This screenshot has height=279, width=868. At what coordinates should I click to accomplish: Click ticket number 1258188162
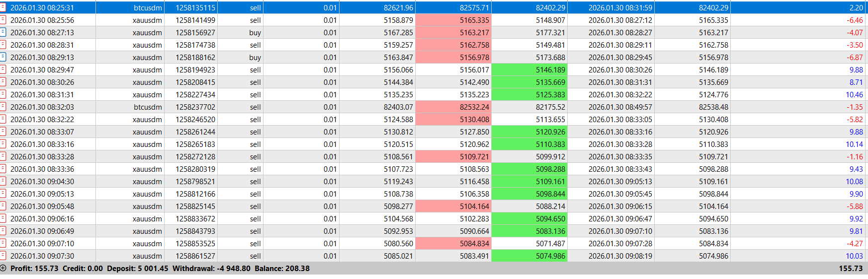pyautogui.click(x=195, y=58)
